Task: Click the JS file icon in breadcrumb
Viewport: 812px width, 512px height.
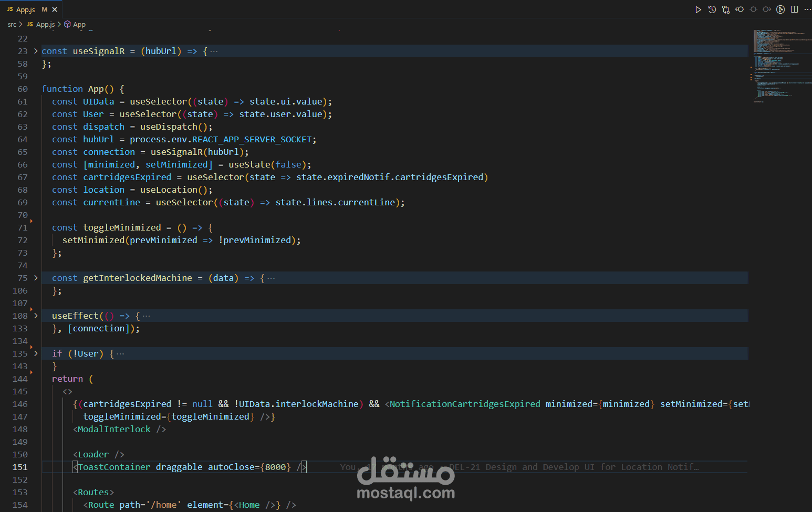Action: [30, 24]
